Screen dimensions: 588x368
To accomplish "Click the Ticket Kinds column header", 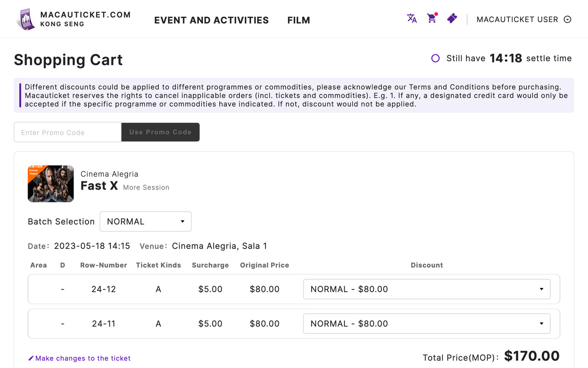I will pos(158,265).
